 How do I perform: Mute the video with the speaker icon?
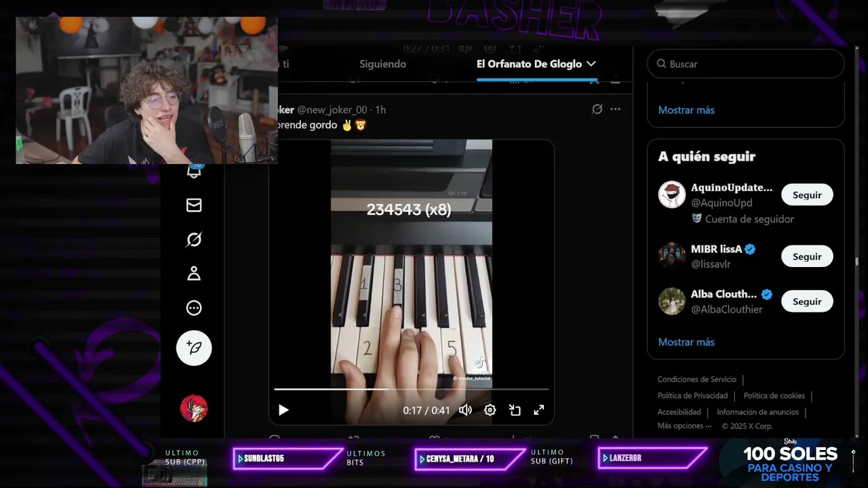pyautogui.click(x=465, y=410)
